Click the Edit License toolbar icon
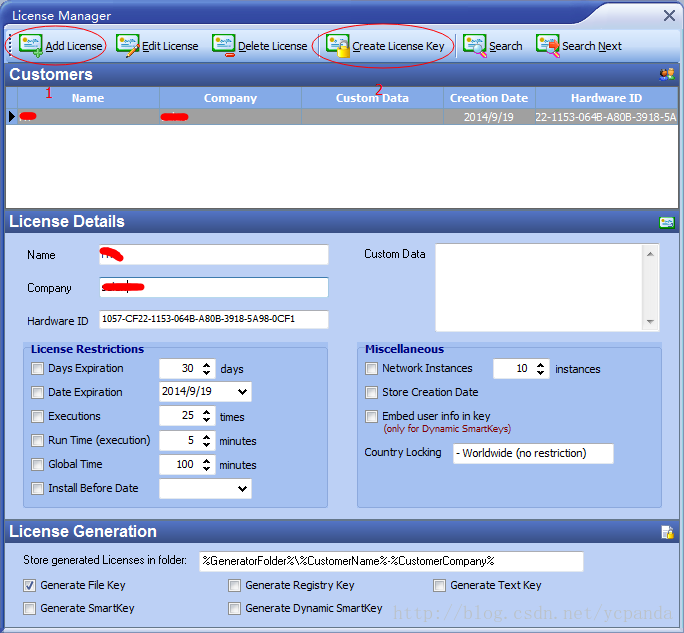The width and height of the screenshot is (684, 633). (x=127, y=46)
